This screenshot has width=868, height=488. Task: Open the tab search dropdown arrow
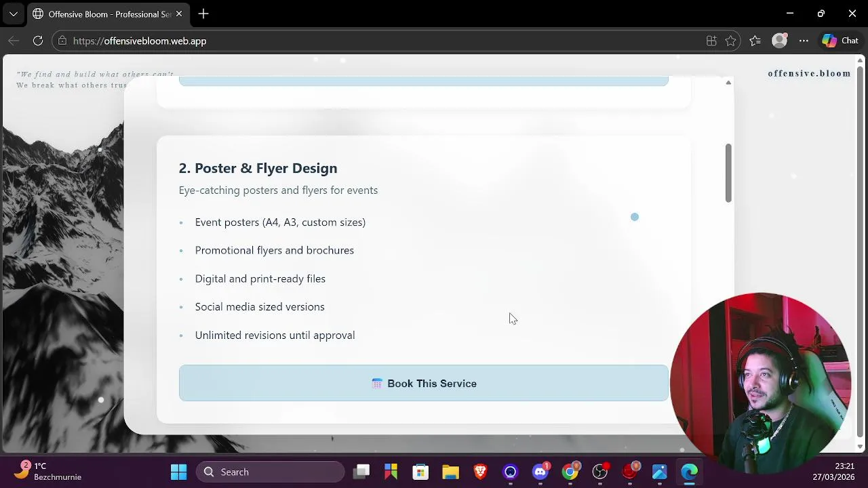(13, 14)
